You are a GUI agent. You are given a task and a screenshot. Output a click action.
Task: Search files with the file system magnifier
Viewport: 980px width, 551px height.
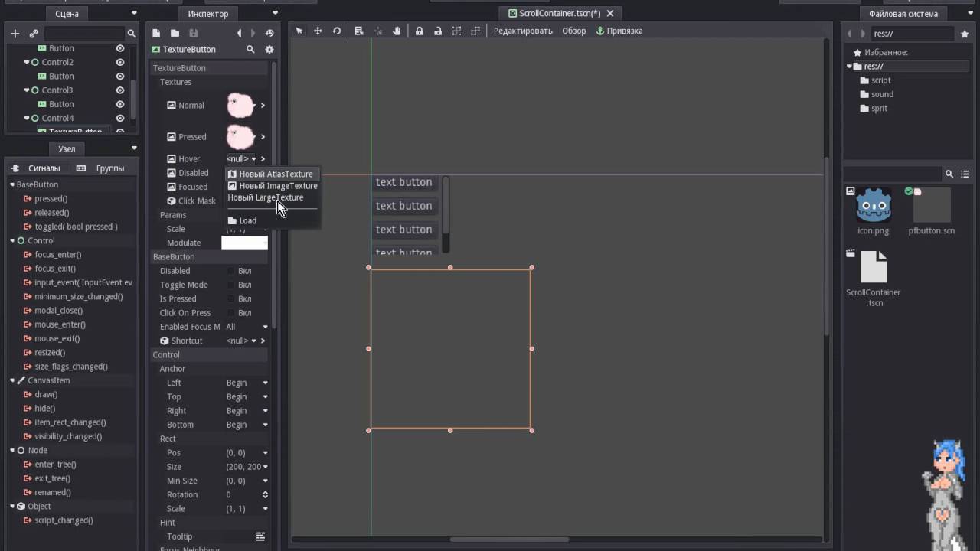949,174
